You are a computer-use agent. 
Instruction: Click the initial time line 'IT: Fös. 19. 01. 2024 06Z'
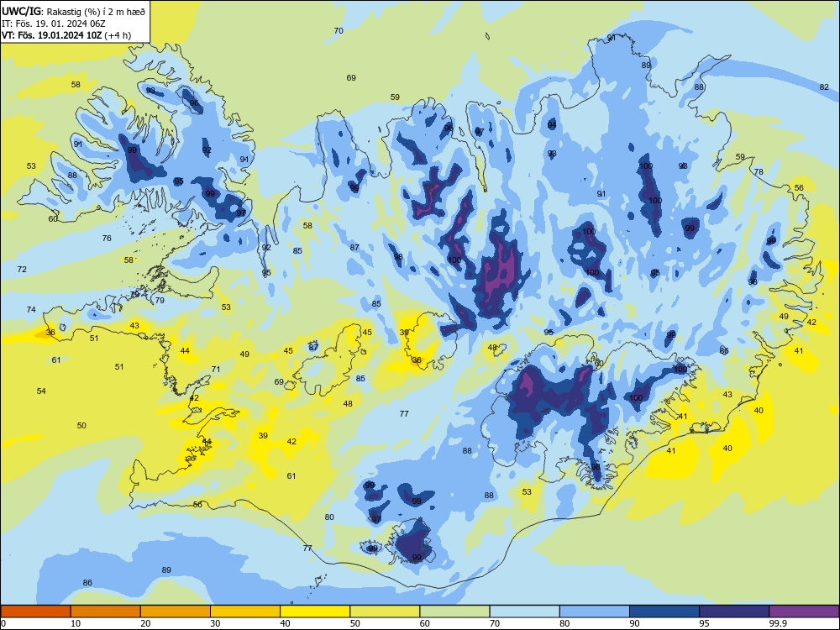pyautogui.click(x=55, y=23)
